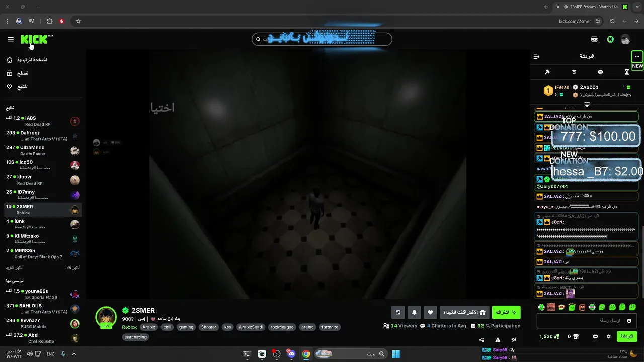Viewport: 644px width, 362px height.
Task: Click the chat bubble mode icon
Action: pos(600,72)
